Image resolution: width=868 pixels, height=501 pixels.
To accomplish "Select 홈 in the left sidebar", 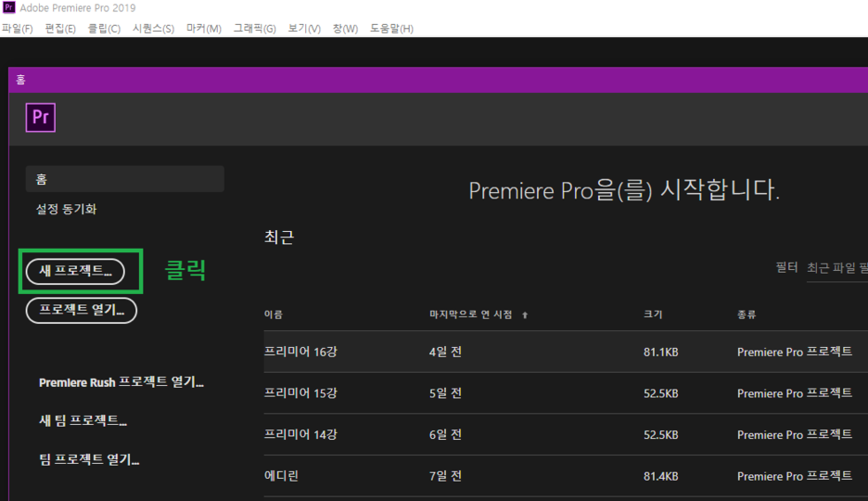I will 124,179.
